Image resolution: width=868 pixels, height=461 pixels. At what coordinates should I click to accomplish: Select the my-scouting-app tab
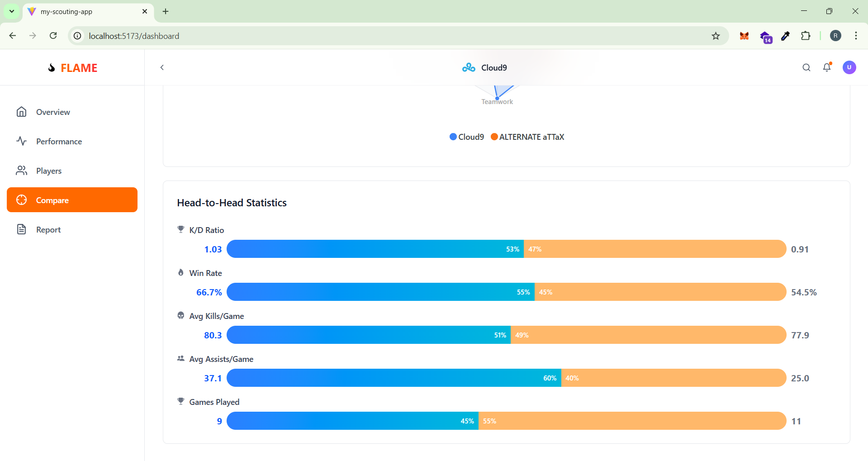[88, 12]
